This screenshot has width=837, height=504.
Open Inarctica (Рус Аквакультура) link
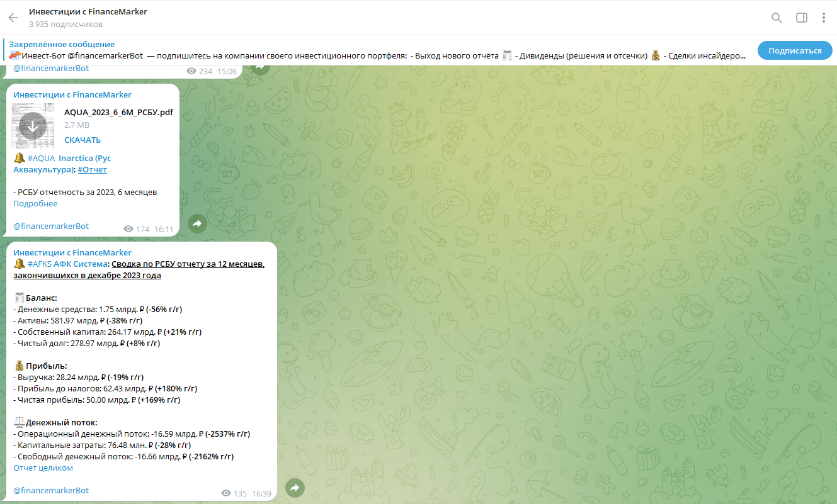(62, 164)
